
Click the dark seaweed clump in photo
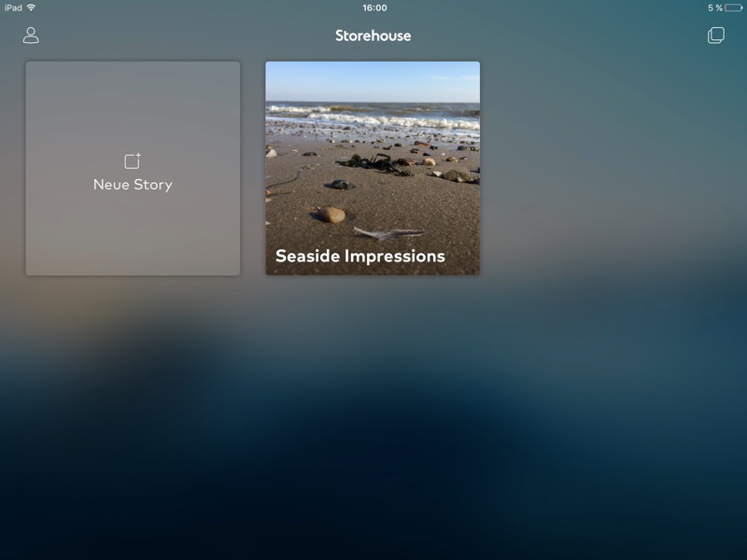(374, 163)
